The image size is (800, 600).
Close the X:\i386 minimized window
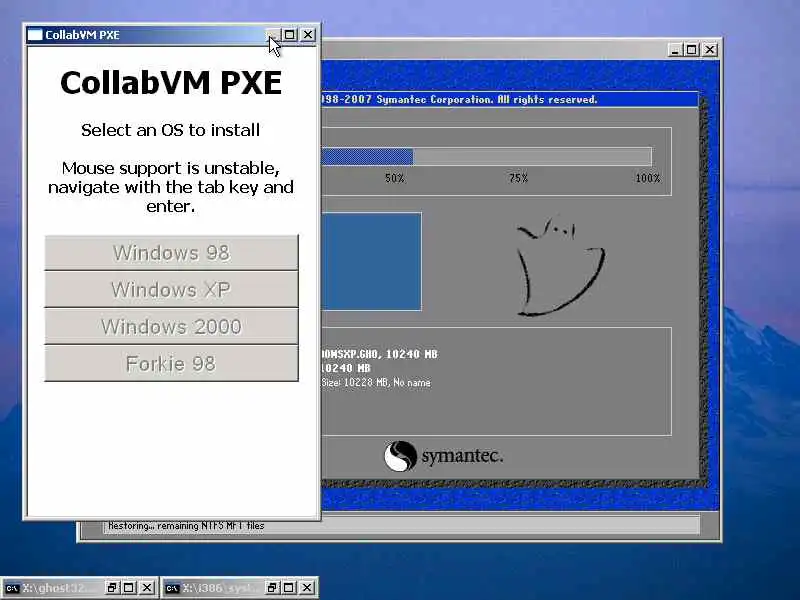tap(307, 588)
